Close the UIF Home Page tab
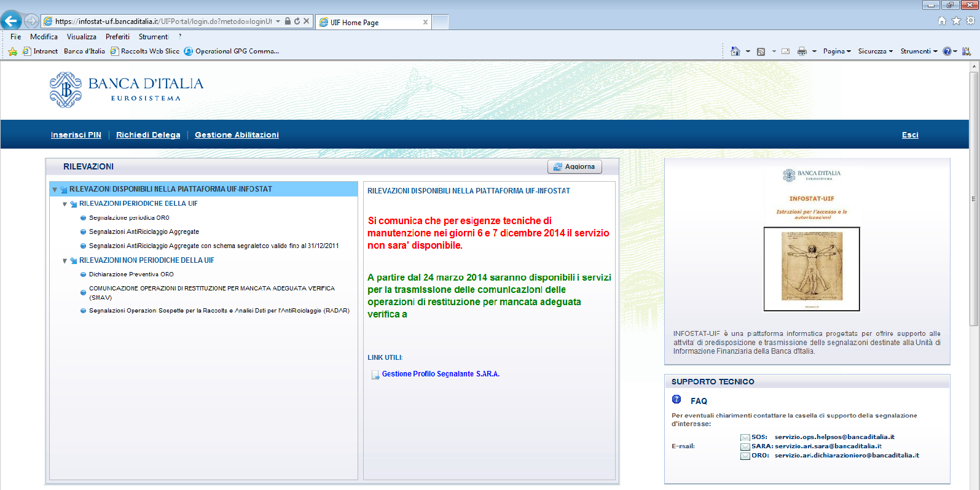 tap(425, 22)
